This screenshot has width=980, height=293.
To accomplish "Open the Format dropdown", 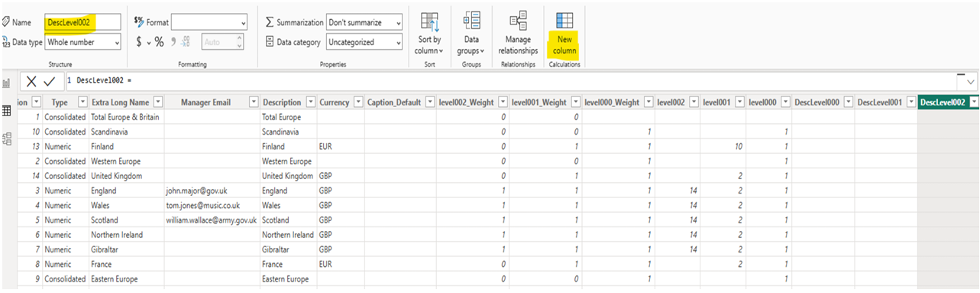I will (209, 23).
